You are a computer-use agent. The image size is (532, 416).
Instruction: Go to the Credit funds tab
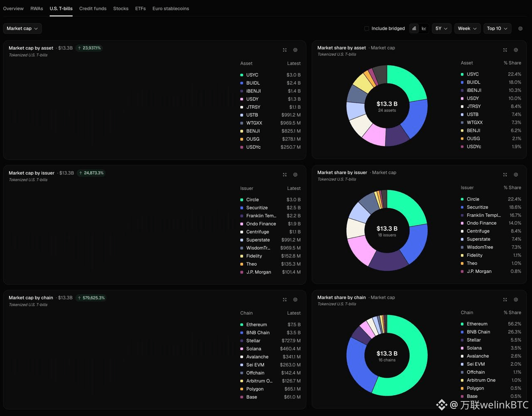click(93, 8)
